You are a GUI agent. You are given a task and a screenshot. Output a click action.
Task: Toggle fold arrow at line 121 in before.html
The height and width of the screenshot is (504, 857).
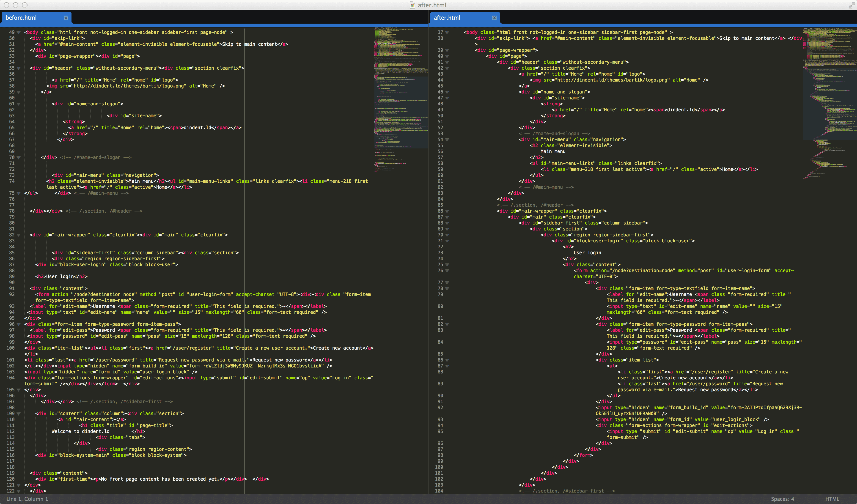(19, 485)
